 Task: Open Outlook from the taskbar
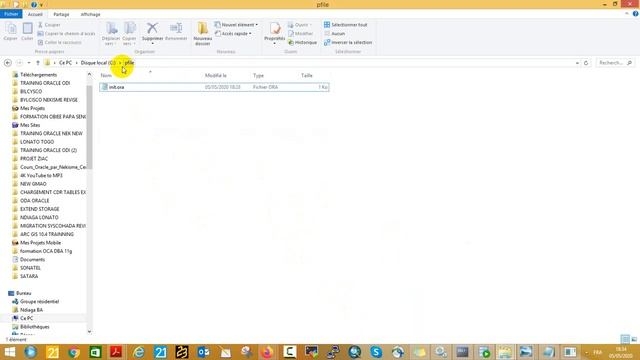tap(203, 352)
